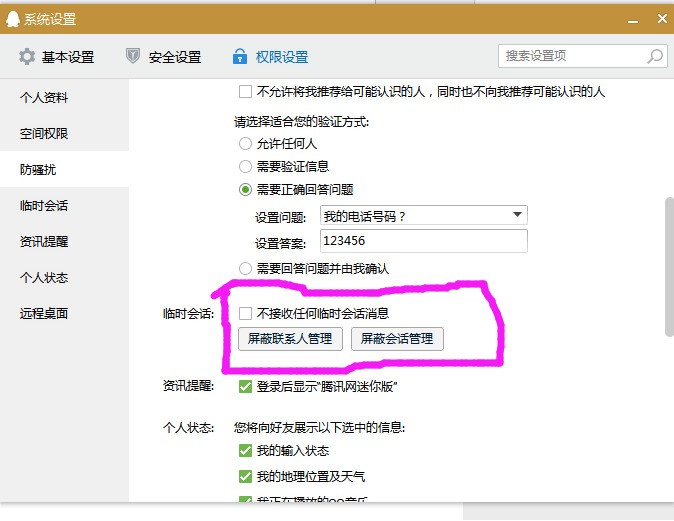
Task: Type in the search settings field
Action: pos(572,56)
